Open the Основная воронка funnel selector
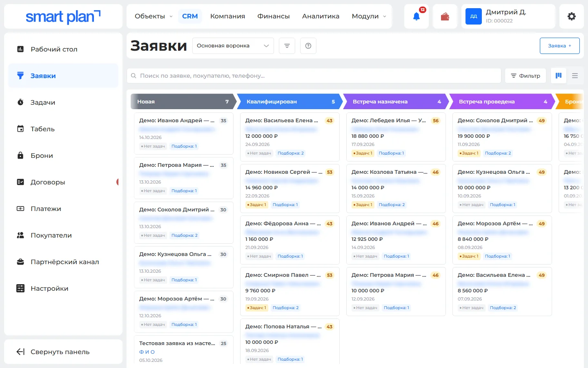 (233, 46)
